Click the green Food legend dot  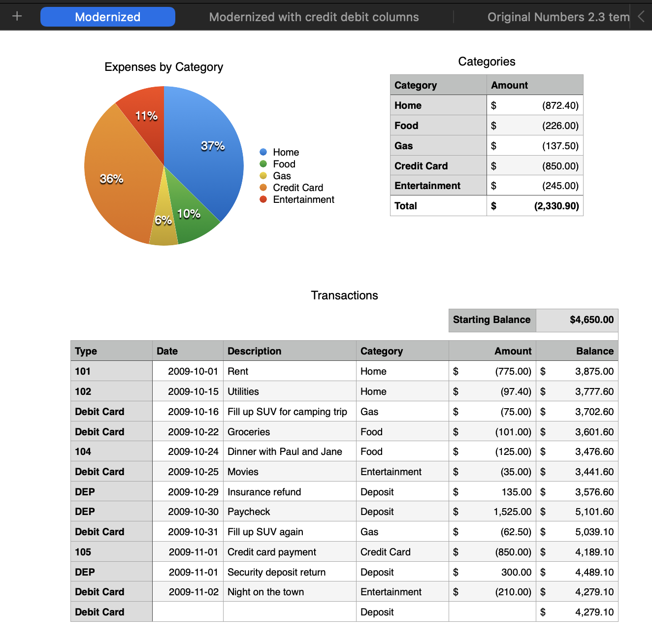pyautogui.click(x=263, y=164)
